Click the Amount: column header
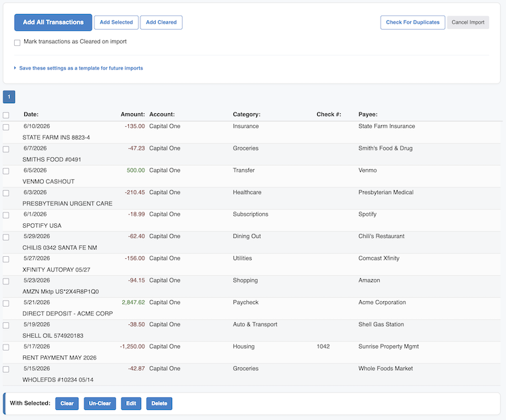 [x=133, y=114]
